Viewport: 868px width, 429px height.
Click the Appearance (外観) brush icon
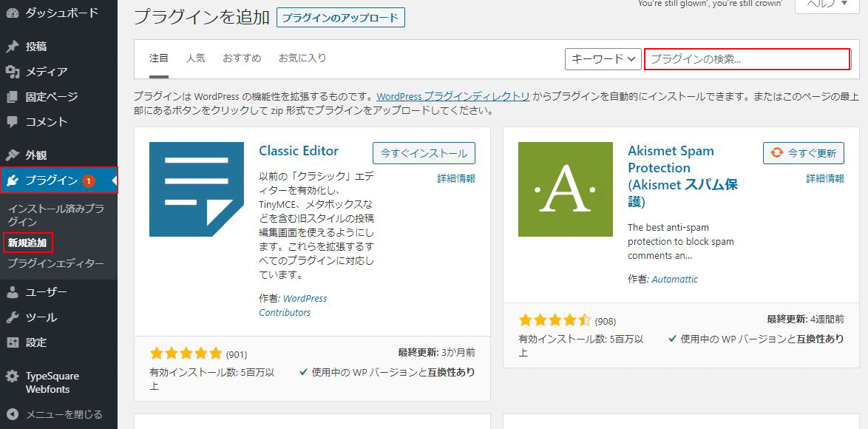[x=13, y=155]
